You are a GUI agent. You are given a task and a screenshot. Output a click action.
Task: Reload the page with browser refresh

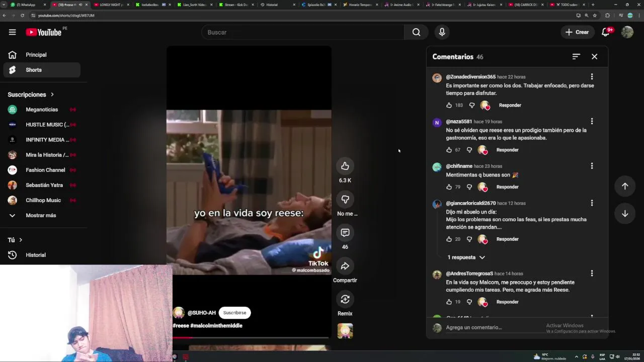(22, 16)
